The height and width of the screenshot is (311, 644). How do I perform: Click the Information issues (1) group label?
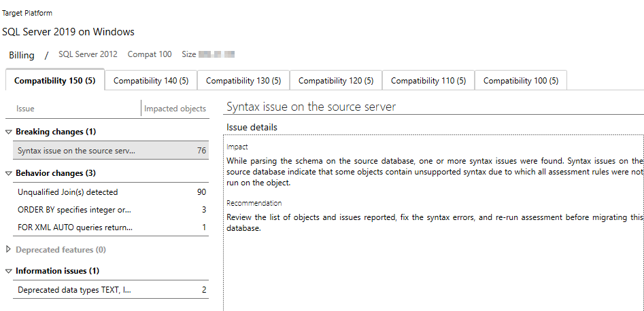[58, 271]
